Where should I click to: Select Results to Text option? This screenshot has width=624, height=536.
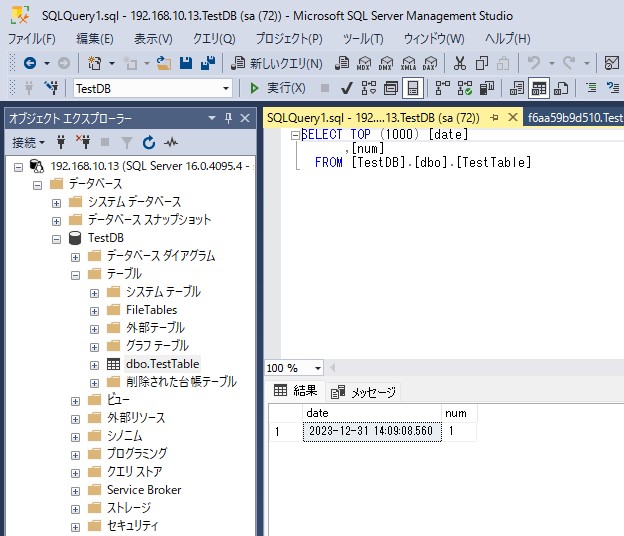[517, 88]
